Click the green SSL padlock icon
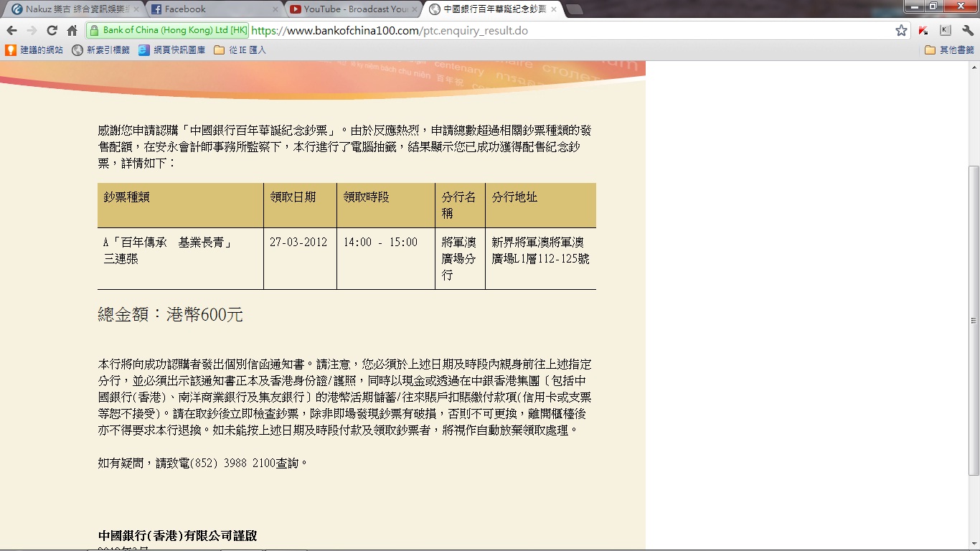The height and width of the screenshot is (551, 980). tap(93, 30)
